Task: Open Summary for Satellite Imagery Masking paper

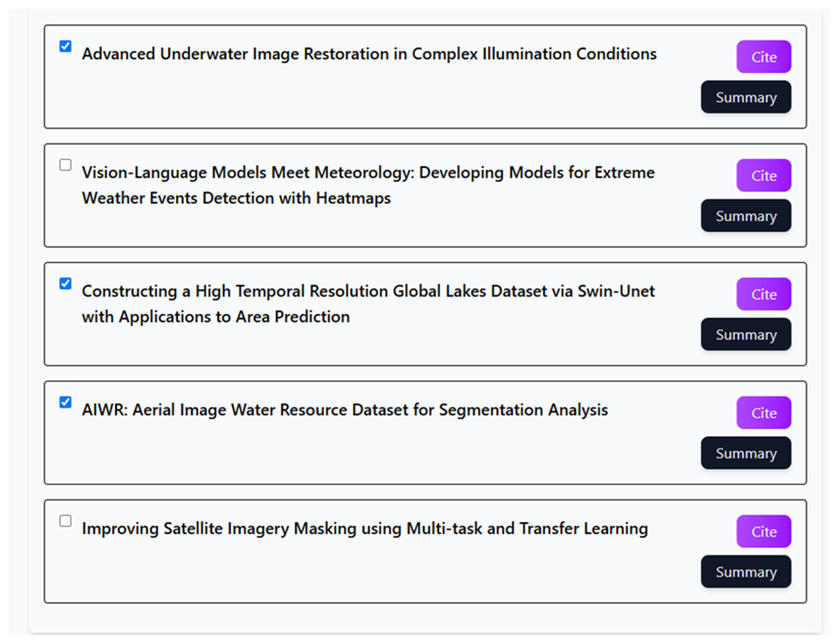Action: click(x=746, y=572)
